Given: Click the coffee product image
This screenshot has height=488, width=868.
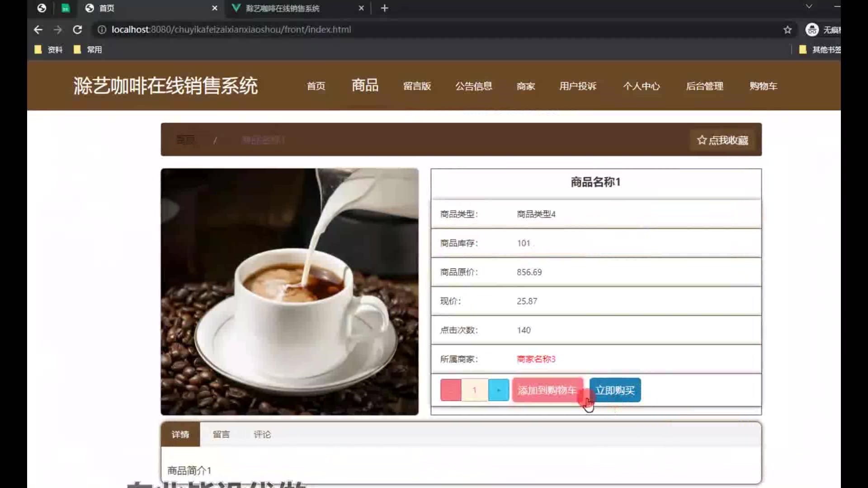Looking at the screenshot, I should 289,292.
